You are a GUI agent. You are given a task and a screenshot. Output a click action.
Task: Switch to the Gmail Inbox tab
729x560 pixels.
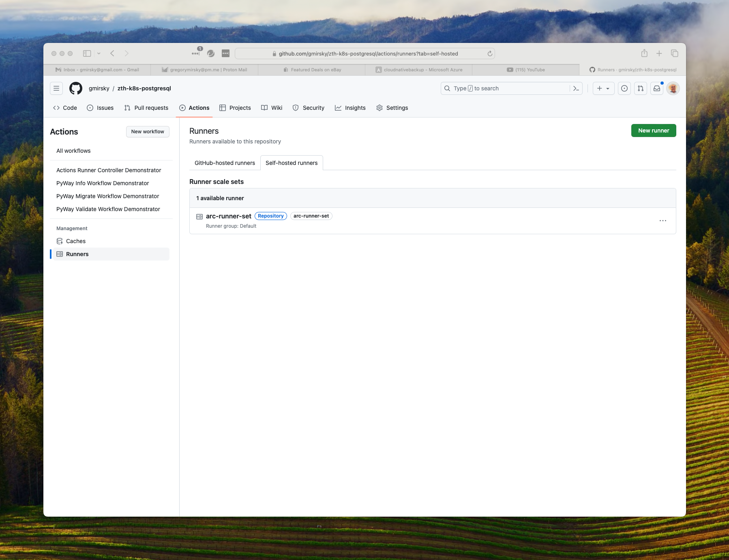coord(97,70)
